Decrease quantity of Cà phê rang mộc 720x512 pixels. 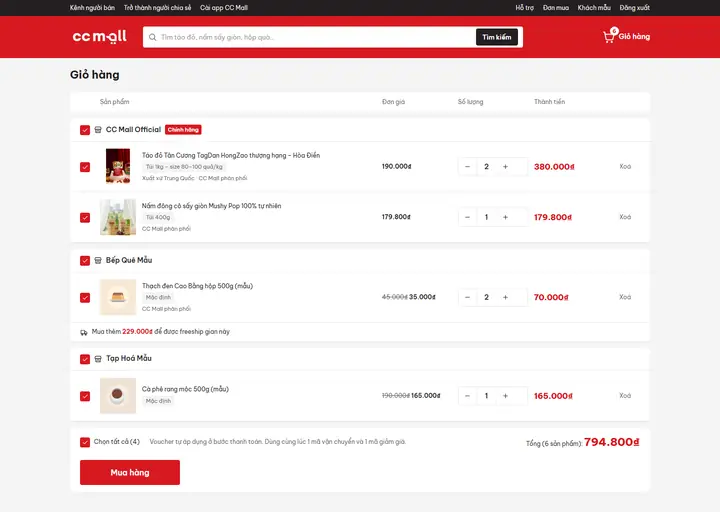(467, 396)
